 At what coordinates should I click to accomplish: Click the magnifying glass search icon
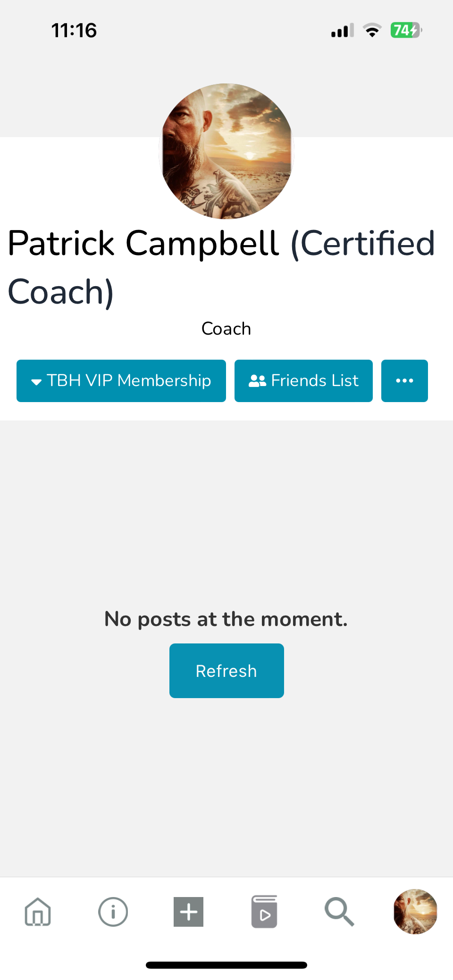[339, 912]
